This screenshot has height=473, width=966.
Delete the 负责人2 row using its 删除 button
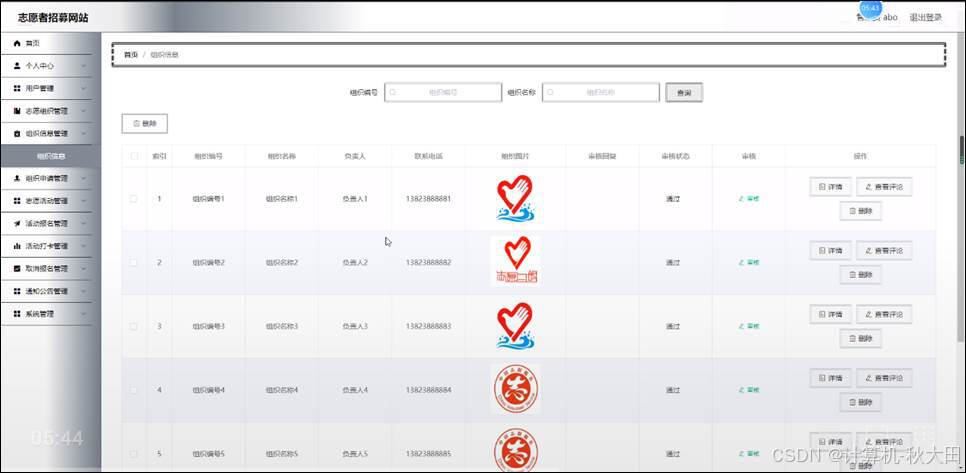(861, 275)
